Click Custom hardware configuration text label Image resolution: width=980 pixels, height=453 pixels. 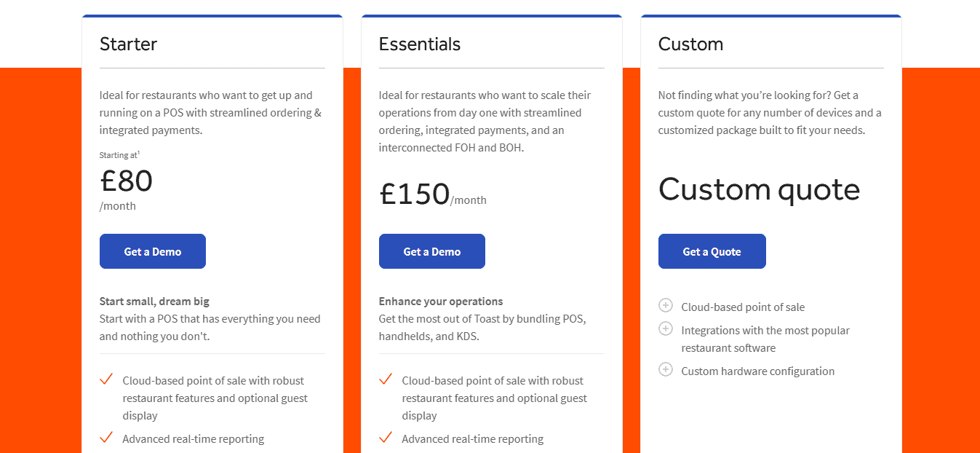(x=757, y=371)
